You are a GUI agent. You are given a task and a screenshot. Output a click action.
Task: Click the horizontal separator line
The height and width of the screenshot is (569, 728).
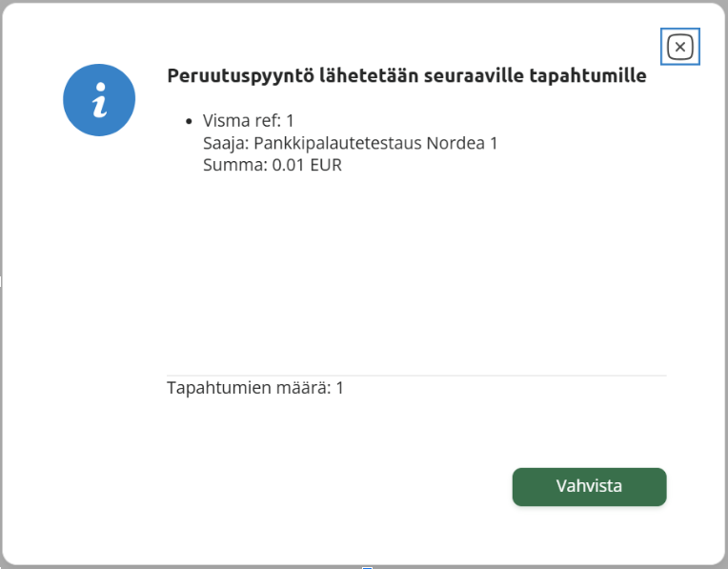(416, 376)
